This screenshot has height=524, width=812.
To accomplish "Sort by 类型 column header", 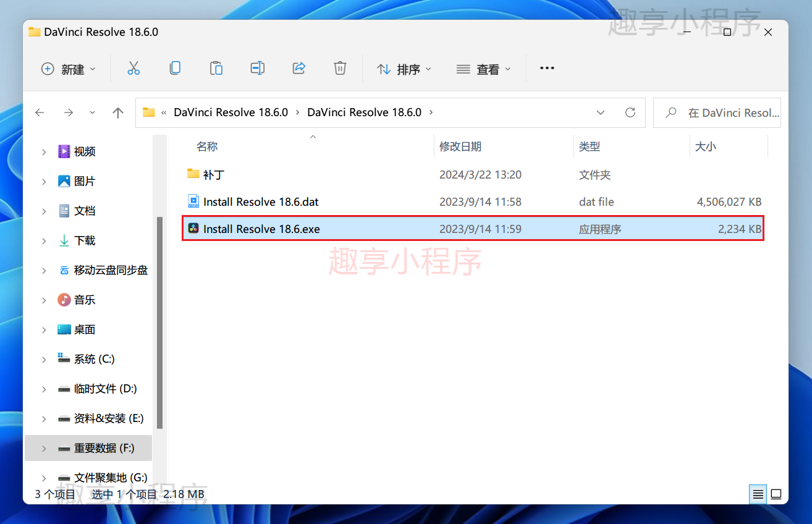I will click(x=590, y=146).
